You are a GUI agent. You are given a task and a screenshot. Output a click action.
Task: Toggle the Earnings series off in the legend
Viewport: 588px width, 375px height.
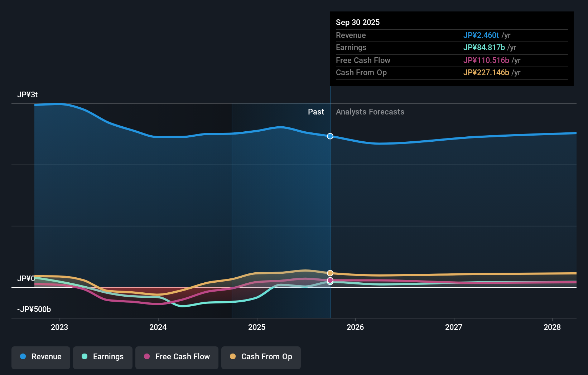coord(102,357)
